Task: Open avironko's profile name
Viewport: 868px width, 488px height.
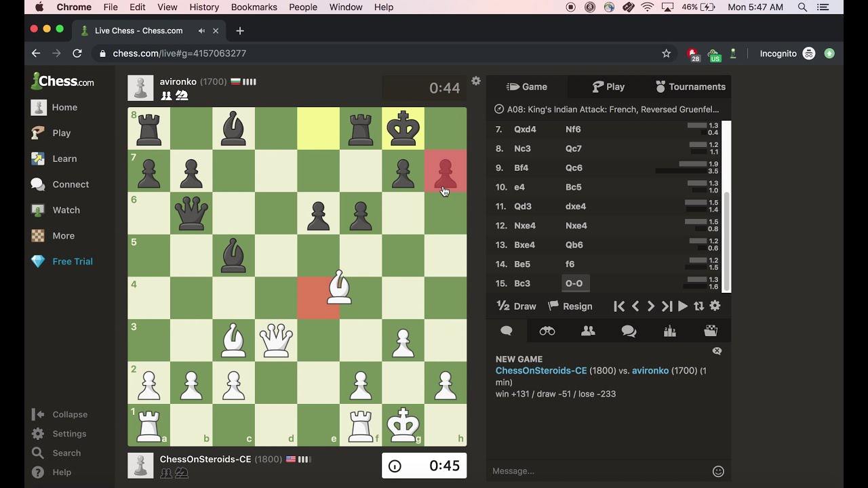Action: click(178, 81)
